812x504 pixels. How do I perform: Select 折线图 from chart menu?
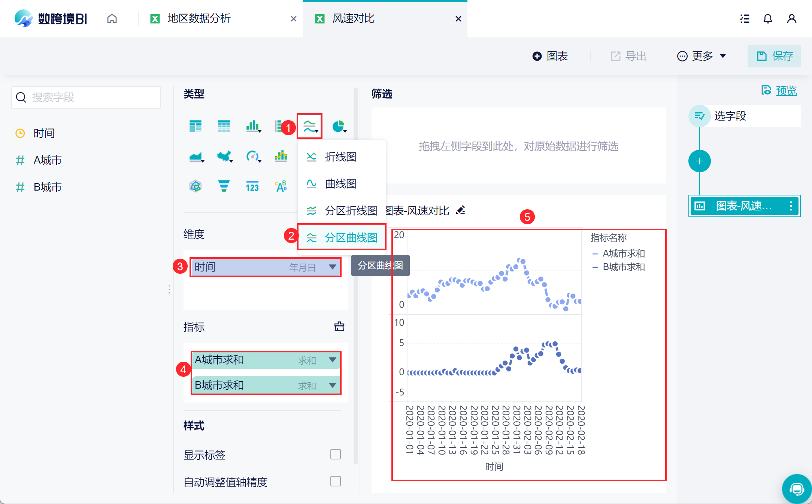pyautogui.click(x=340, y=157)
